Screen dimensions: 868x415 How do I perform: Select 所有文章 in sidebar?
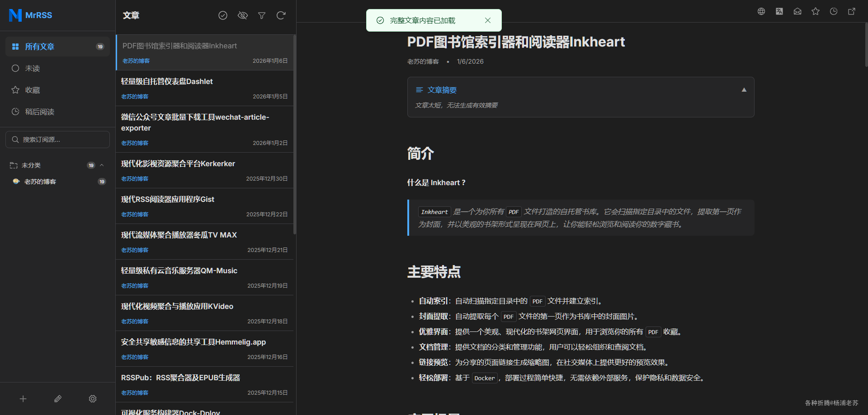pos(57,47)
